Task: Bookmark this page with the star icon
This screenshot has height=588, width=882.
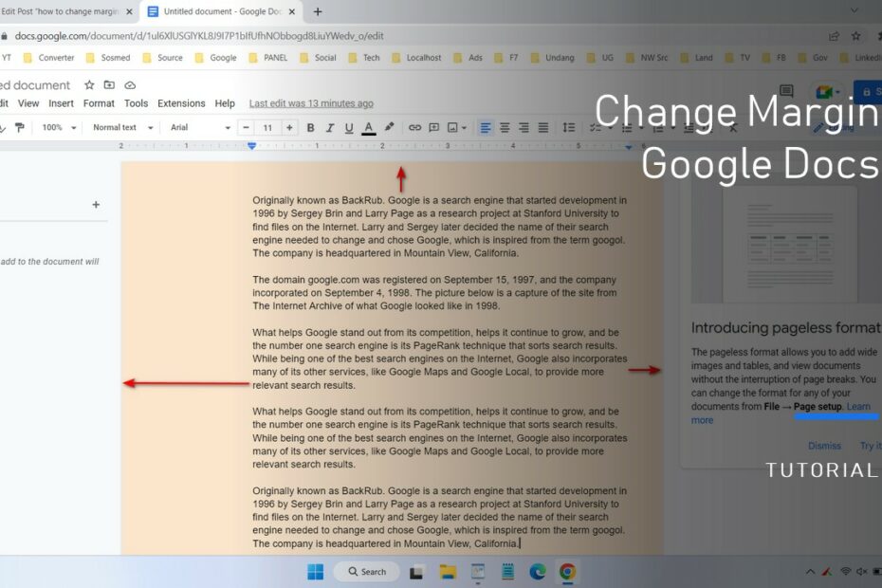Action: (x=855, y=36)
